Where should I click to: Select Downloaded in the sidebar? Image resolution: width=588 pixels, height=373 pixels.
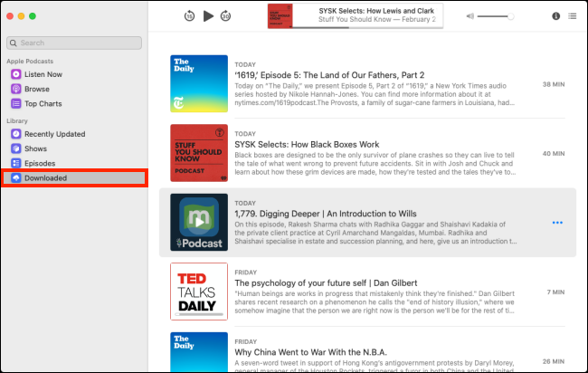pos(74,177)
